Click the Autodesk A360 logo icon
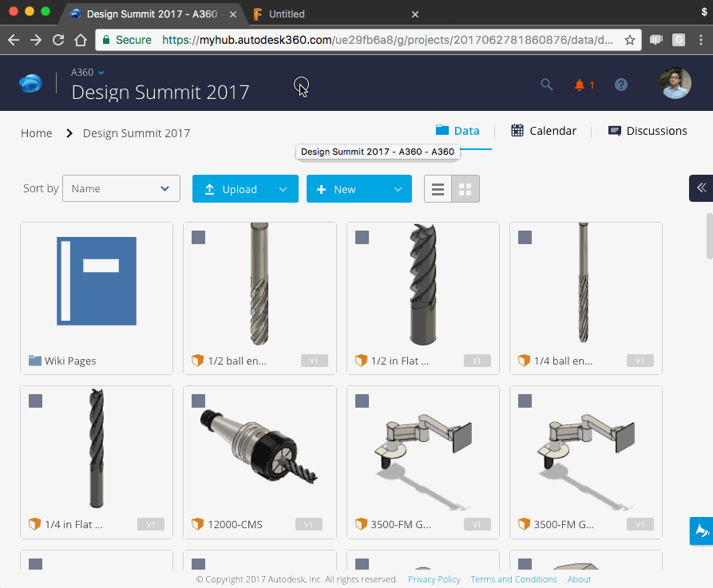 click(x=31, y=84)
